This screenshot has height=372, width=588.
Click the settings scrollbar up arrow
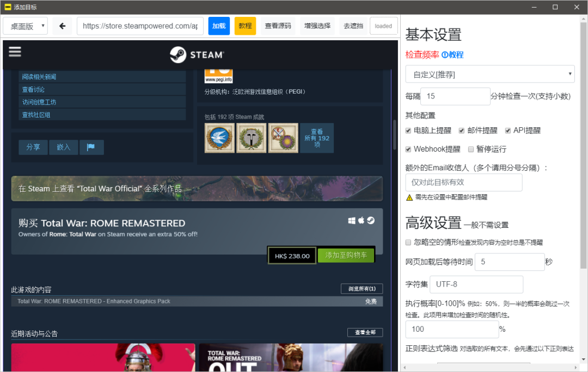click(x=583, y=18)
